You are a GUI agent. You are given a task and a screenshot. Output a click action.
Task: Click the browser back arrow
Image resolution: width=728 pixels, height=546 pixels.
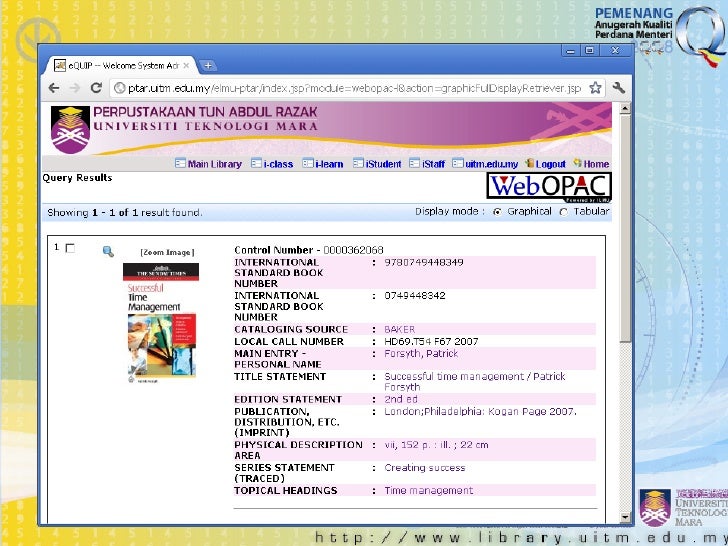pos(54,88)
